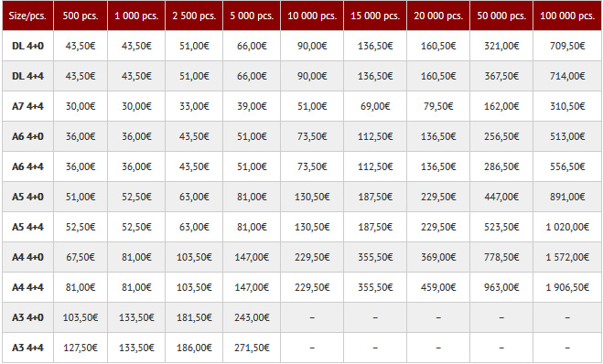This screenshot has width=603, height=364.
Task: Click the 369,00€ price cell
Action: [438, 257]
